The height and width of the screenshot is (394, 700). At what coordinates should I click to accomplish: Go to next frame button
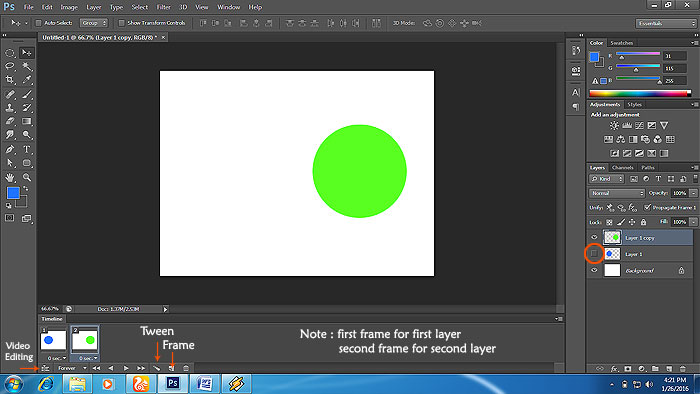[141, 368]
